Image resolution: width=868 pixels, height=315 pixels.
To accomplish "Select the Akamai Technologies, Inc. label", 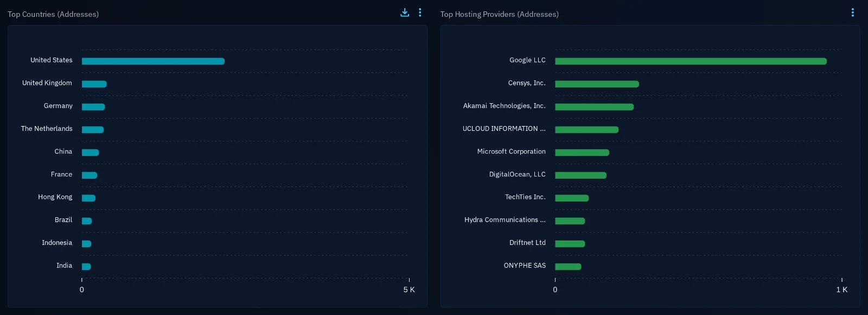I will tap(504, 106).
